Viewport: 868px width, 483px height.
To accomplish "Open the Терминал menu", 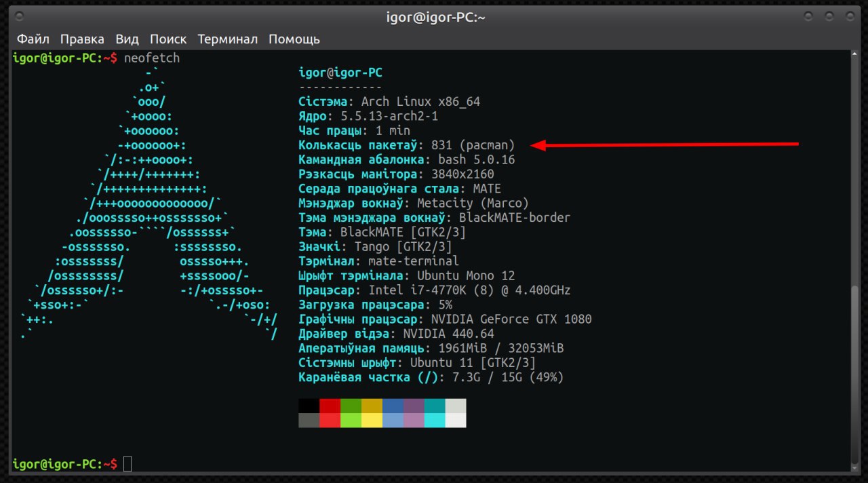I will point(228,39).
